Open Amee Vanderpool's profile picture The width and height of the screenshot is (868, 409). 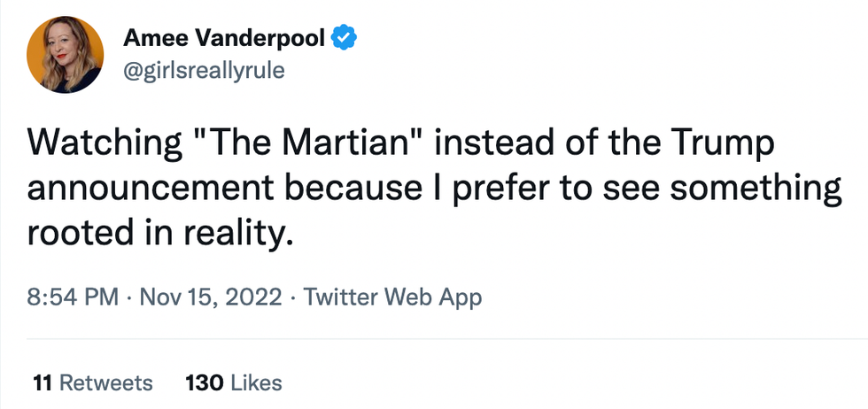click(63, 54)
